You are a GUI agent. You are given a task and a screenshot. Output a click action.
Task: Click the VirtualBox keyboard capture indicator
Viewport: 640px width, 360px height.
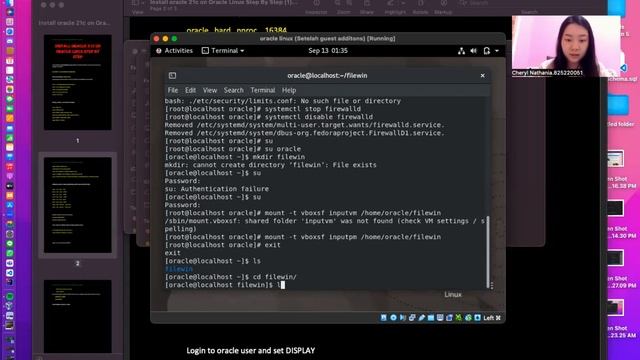click(x=478, y=318)
